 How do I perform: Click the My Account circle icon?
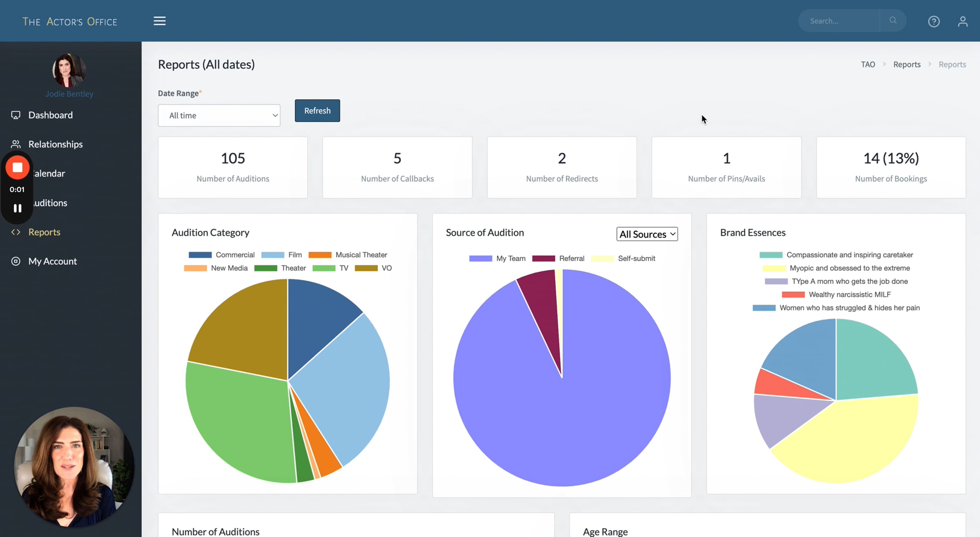16,261
